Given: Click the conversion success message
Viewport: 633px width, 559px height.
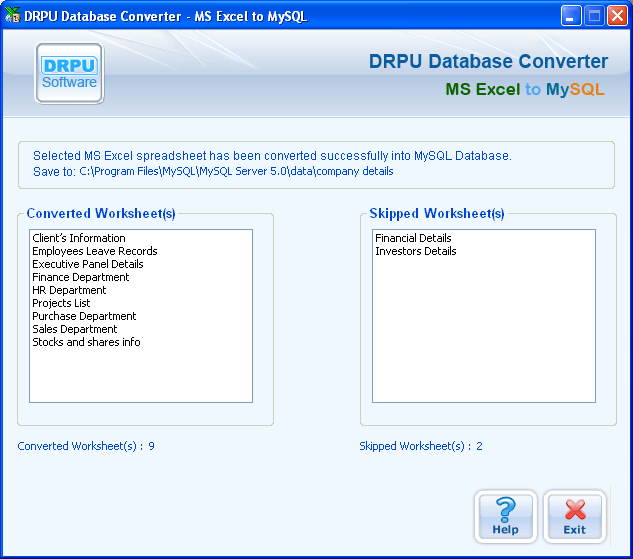Looking at the screenshot, I should tap(272, 155).
